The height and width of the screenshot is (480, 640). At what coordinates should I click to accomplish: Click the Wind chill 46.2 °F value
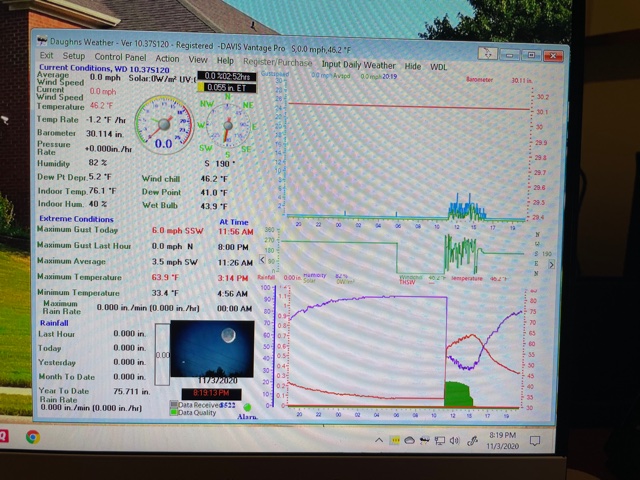(x=213, y=179)
